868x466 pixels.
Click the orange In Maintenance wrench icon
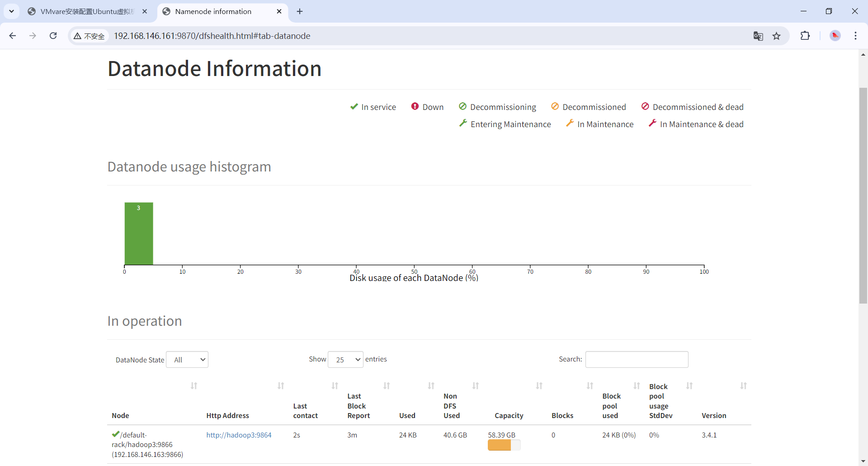[x=570, y=123]
